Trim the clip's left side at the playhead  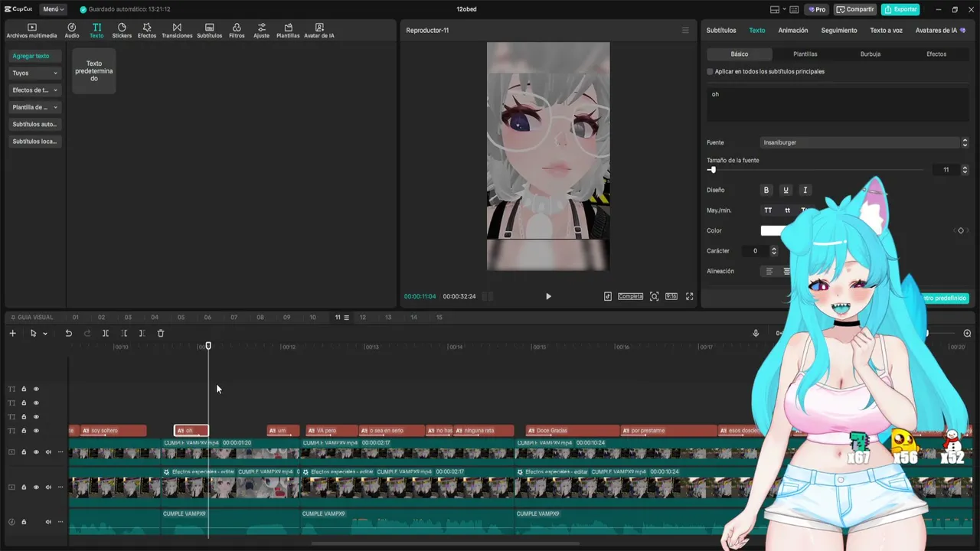coord(124,333)
